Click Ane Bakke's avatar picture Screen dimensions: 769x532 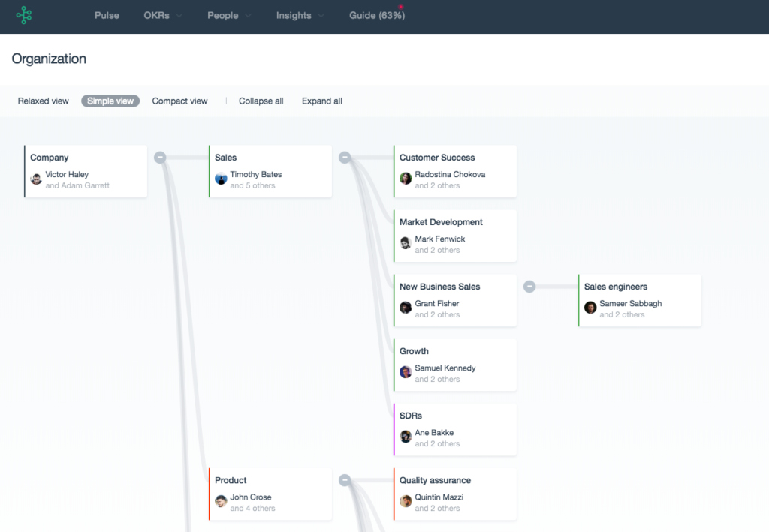click(x=406, y=437)
